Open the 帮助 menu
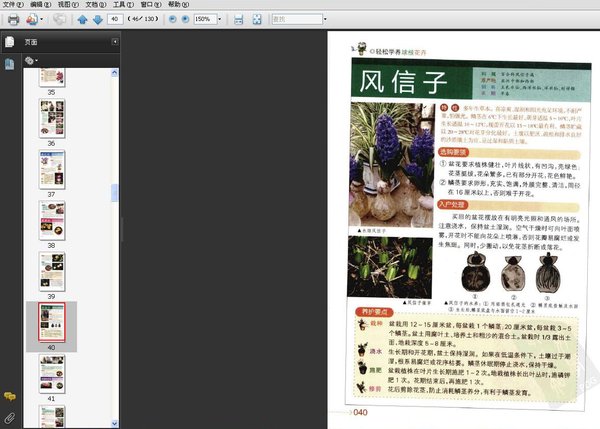 pyautogui.click(x=178, y=4)
